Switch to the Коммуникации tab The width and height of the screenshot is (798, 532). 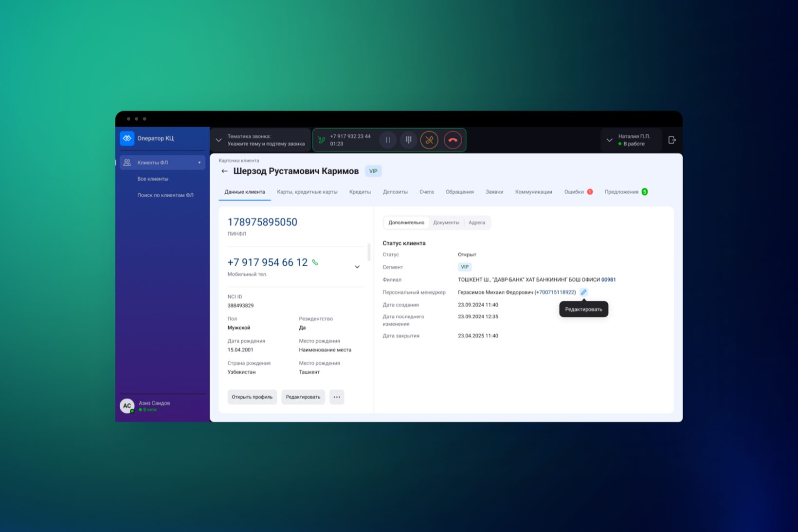click(x=534, y=192)
